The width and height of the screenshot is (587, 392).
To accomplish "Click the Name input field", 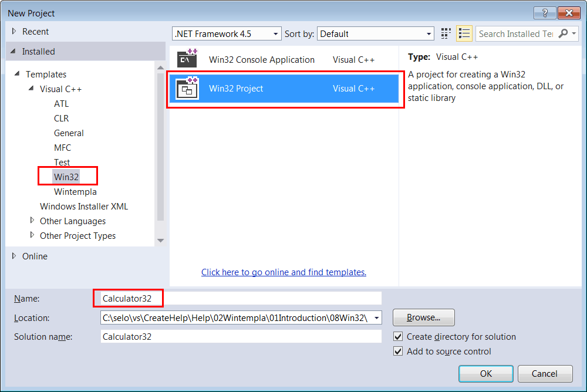I will 241,298.
